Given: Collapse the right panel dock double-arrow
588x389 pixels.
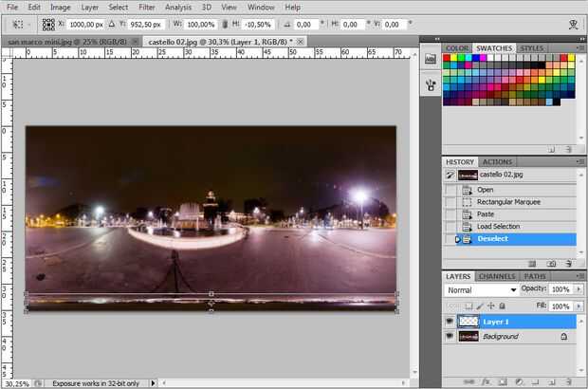Looking at the screenshot, I should click(x=580, y=39).
